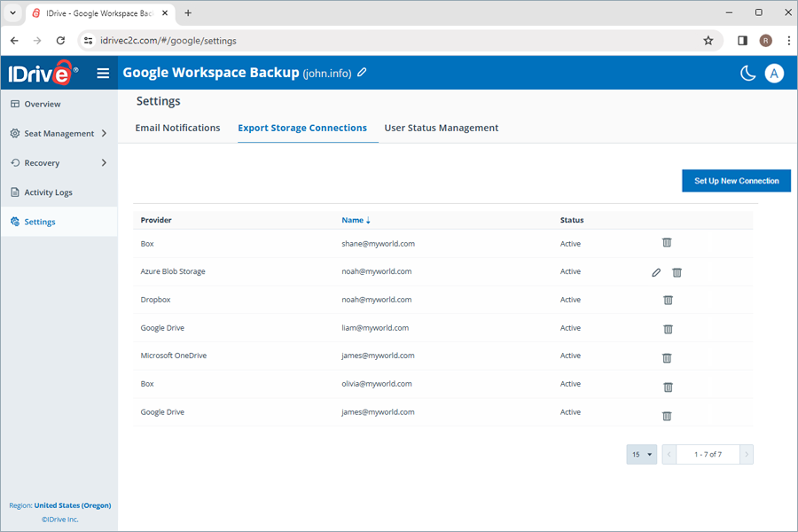The height and width of the screenshot is (532, 798).
Task: Click the Set Up New Connection button
Action: coord(736,180)
